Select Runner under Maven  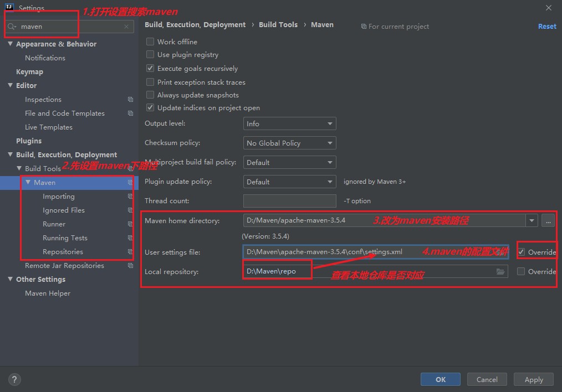(54, 224)
